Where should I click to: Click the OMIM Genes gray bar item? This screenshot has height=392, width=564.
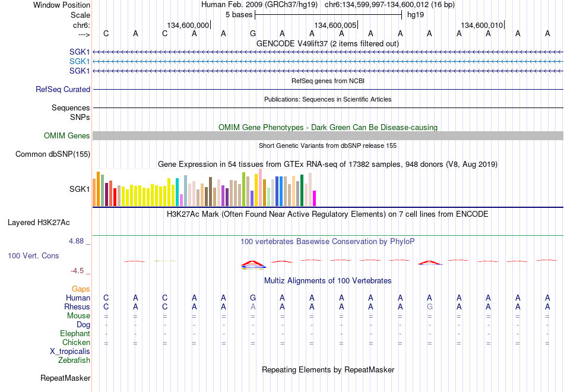328,135
